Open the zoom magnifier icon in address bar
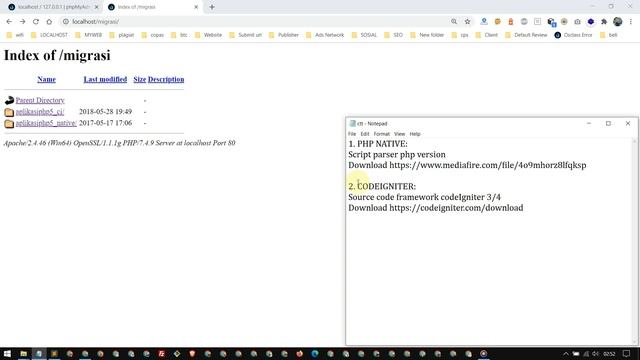This screenshot has height=360, width=640. coord(454,22)
